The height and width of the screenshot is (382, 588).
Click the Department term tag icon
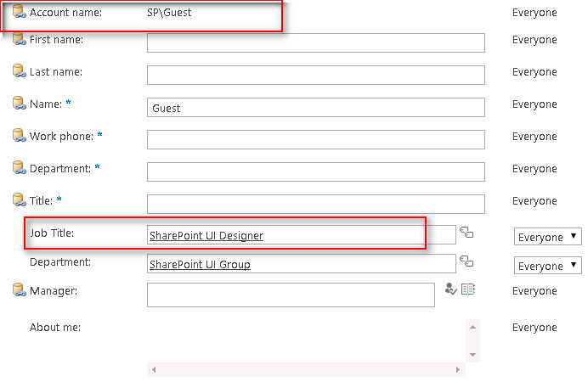pyautogui.click(x=466, y=261)
